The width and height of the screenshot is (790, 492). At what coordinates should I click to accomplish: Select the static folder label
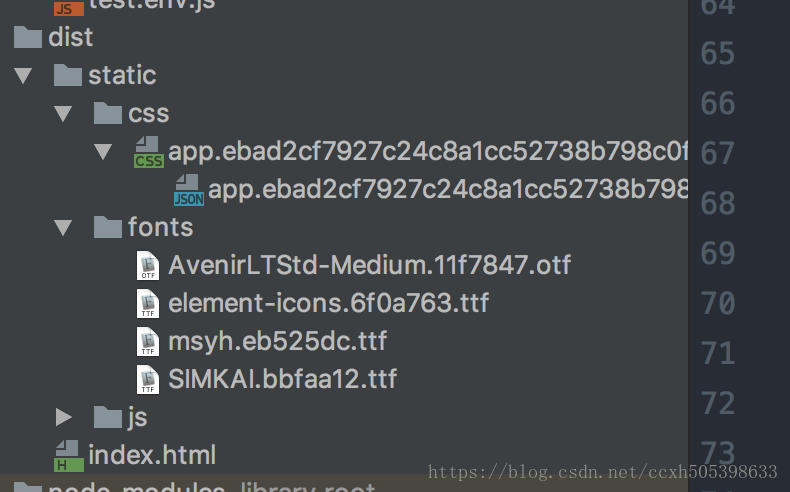tap(122, 76)
